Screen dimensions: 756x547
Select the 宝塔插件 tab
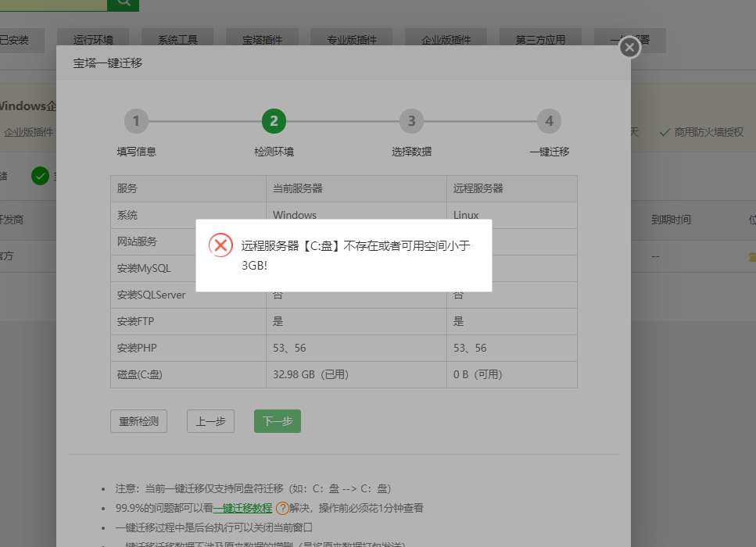click(x=262, y=40)
